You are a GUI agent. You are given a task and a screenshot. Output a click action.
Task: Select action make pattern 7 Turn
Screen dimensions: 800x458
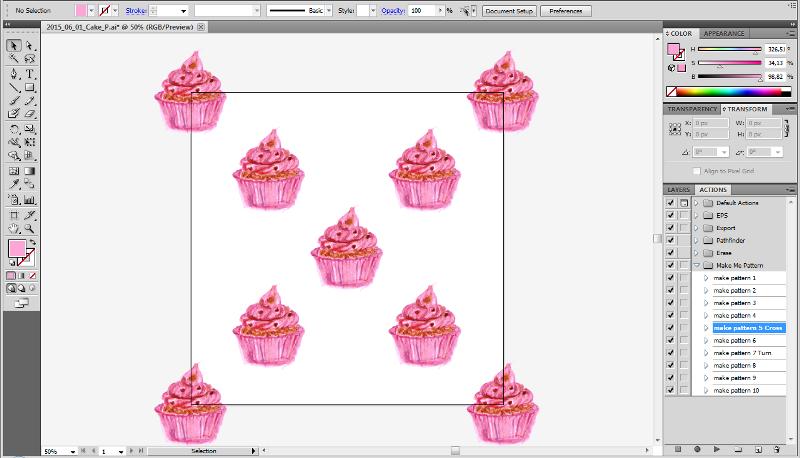click(x=742, y=353)
